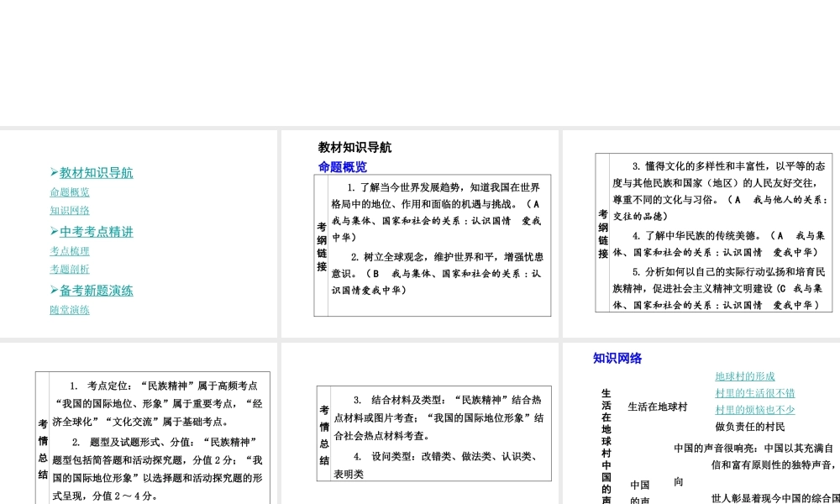Click the paragraph 5. 分析如何以自己的实际行动
This screenshot has width=840, height=504.
(719, 288)
